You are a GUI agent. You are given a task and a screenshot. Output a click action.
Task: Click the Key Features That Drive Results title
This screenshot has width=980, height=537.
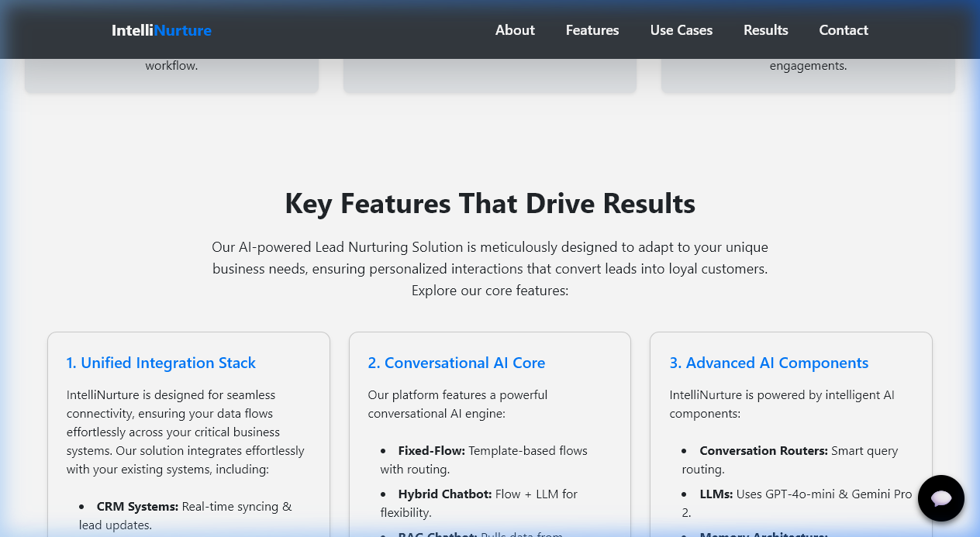click(x=490, y=204)
